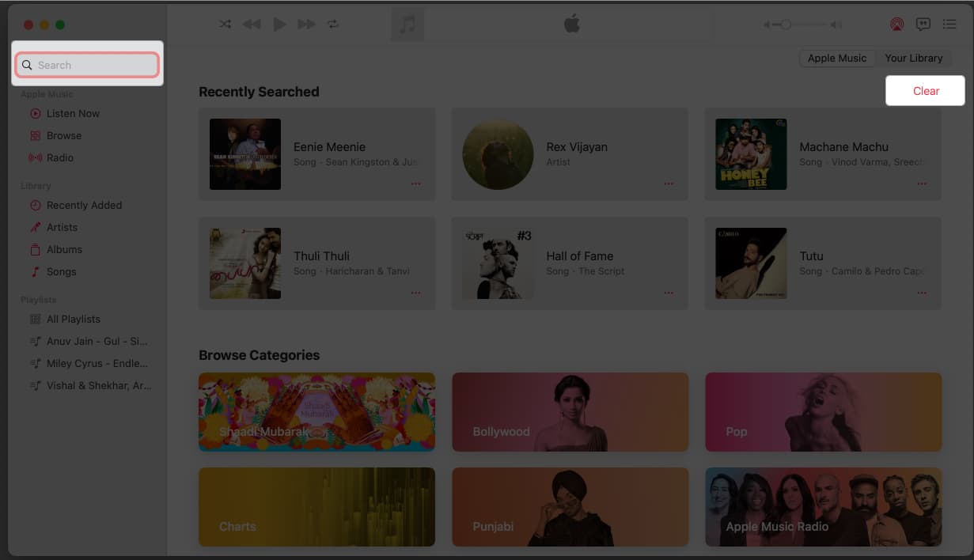974x560 pixels.
Task: Select the Thuli Thuli song title
Action: [321, 256]
